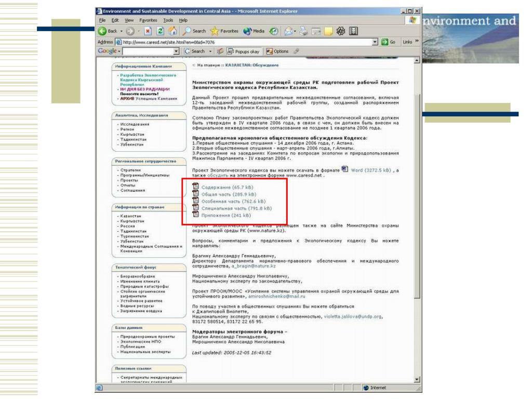This screenshot has height=399, width=532.
Task: Click the Forward arrow button
Action: click(x=130, y=31)
